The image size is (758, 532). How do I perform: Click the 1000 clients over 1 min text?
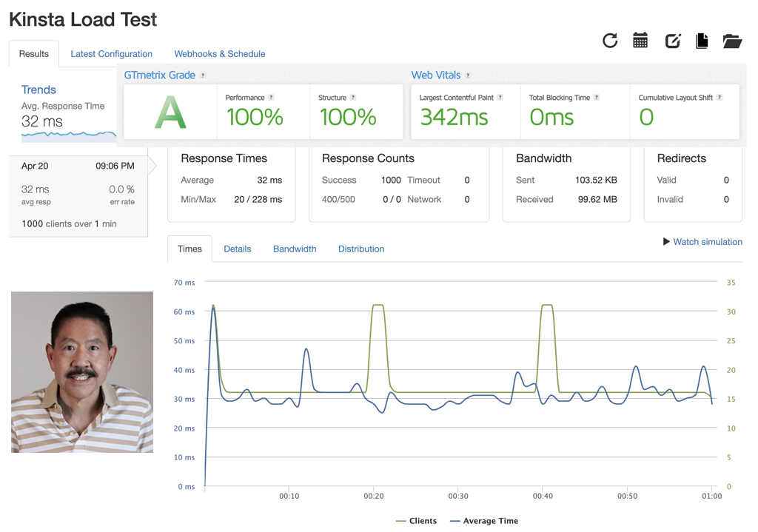pos(69,223)
